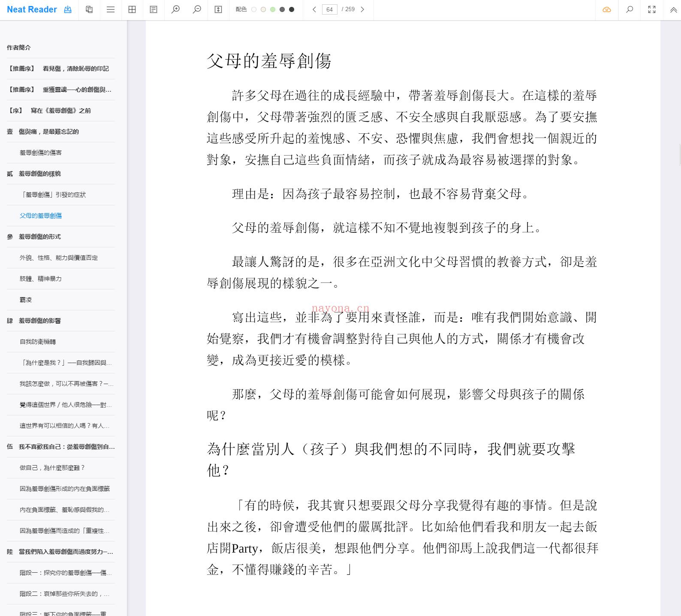681x616 pixels.
Task: Click the page number input field
Action: click(329, 9)
